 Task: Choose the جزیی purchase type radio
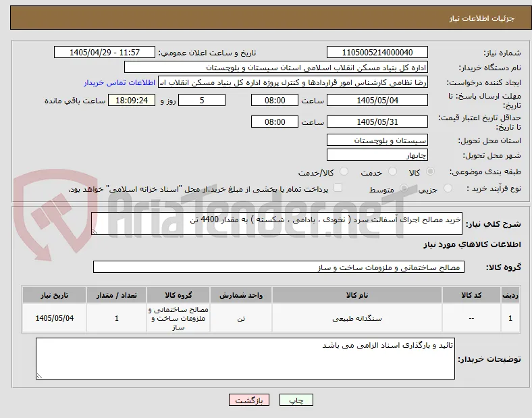click(x=448, y=188)
